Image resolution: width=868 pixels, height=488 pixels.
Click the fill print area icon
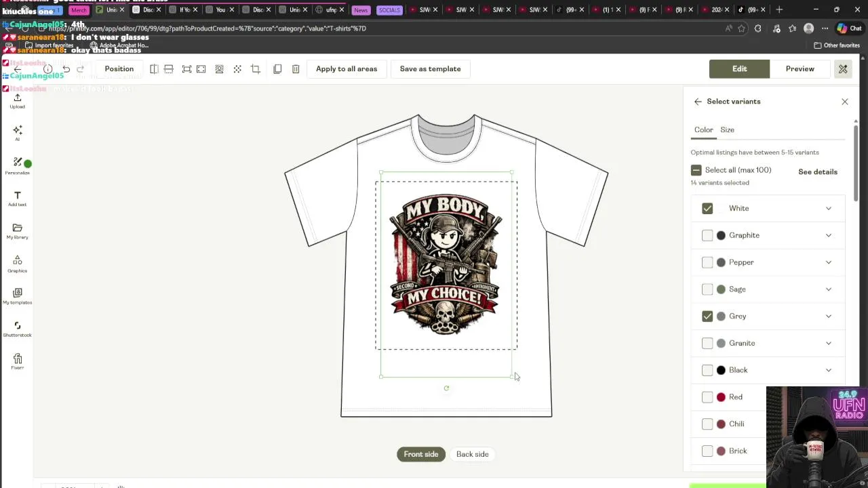coord(201,69)
